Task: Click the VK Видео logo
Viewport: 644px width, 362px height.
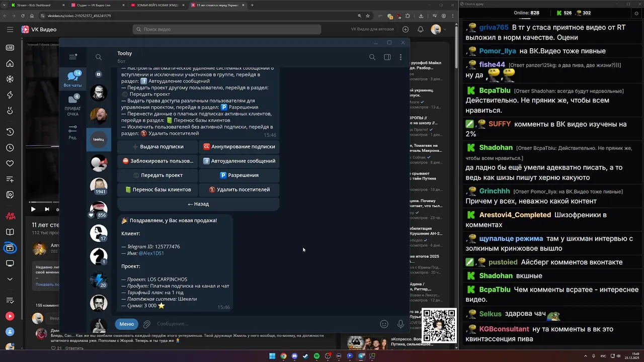Action: pos(39,30)
